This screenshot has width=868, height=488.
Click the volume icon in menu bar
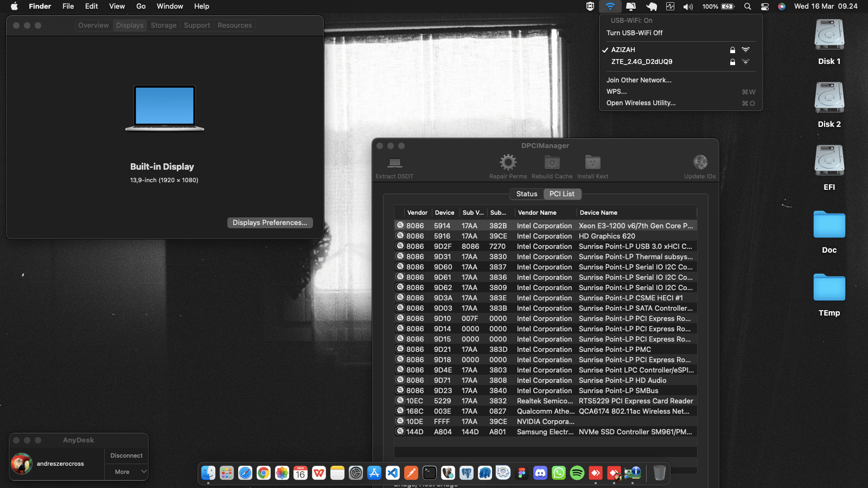tap(688, 7)
